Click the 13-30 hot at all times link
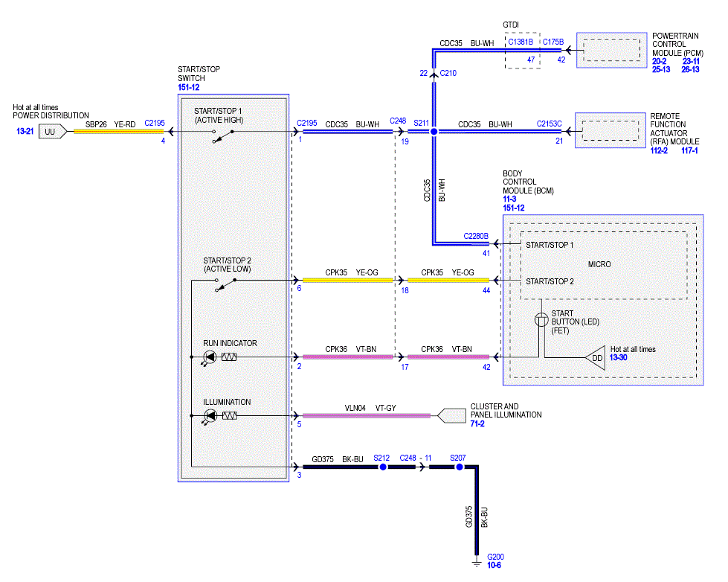This screenshot has width=728, height=582. (619, 357)
